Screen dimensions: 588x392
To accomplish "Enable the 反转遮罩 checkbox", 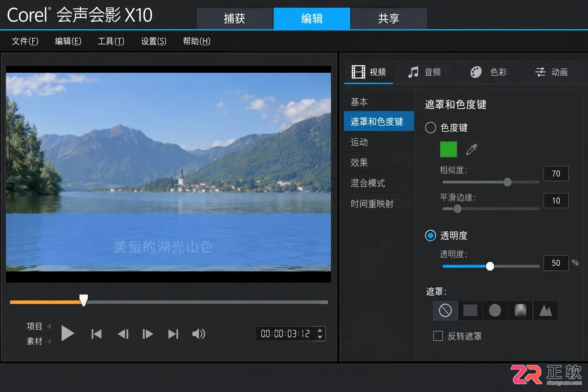I will [x=438, y=336].
